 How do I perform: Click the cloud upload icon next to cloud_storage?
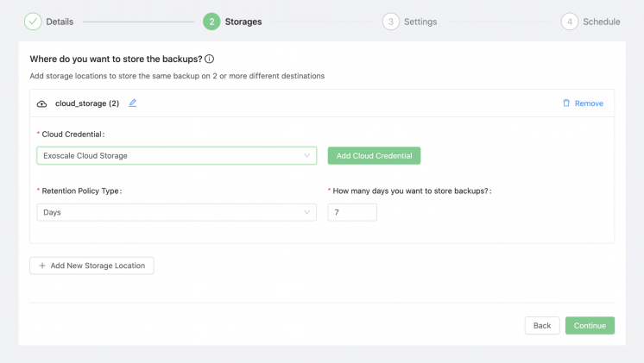click(x=42, y=103)
